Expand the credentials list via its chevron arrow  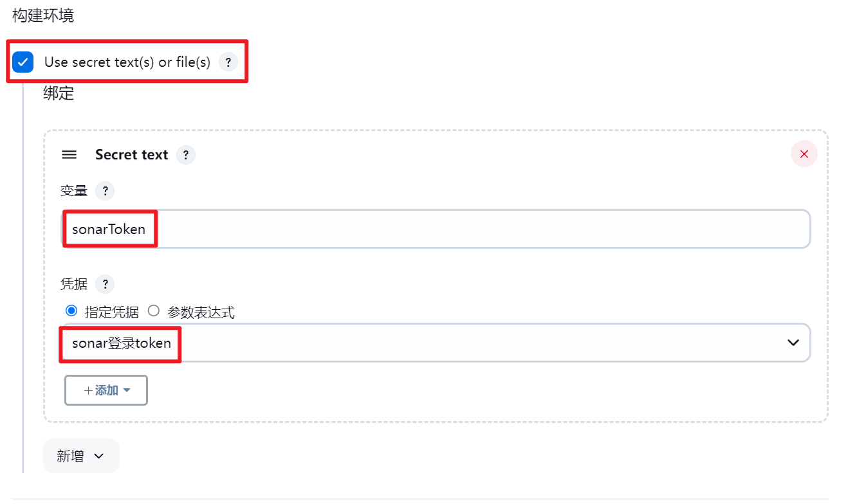(793, 343)
